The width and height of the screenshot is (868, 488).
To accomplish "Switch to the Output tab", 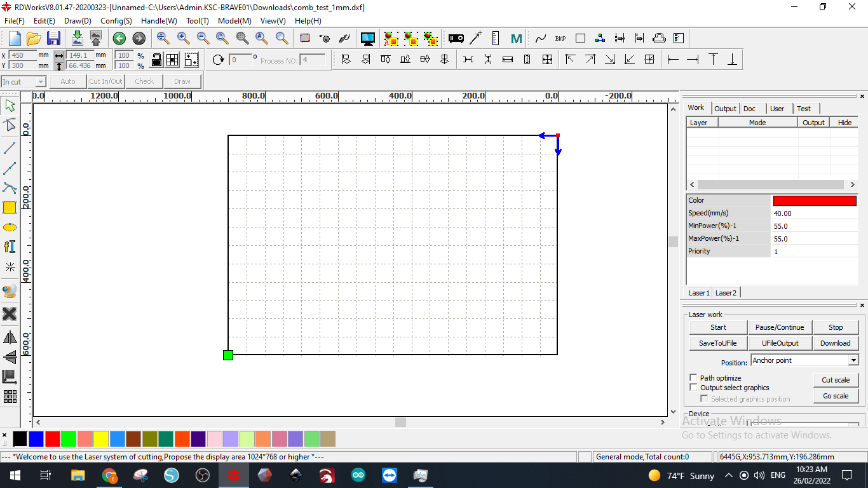I will pyautogui.click(x=725, y=109).
